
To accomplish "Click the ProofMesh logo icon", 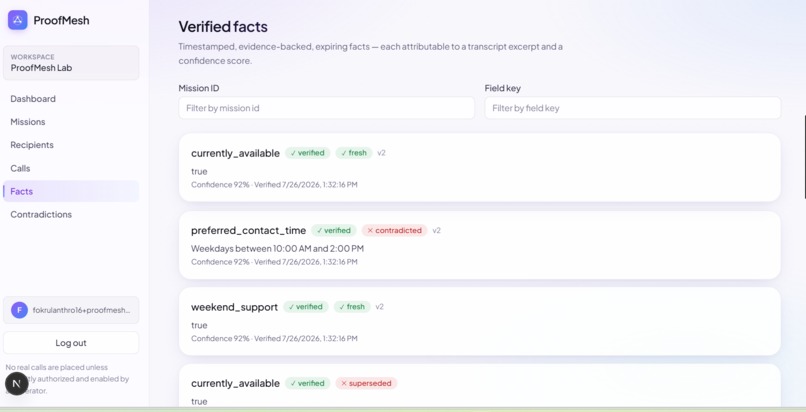I will (x=17, y=20).
